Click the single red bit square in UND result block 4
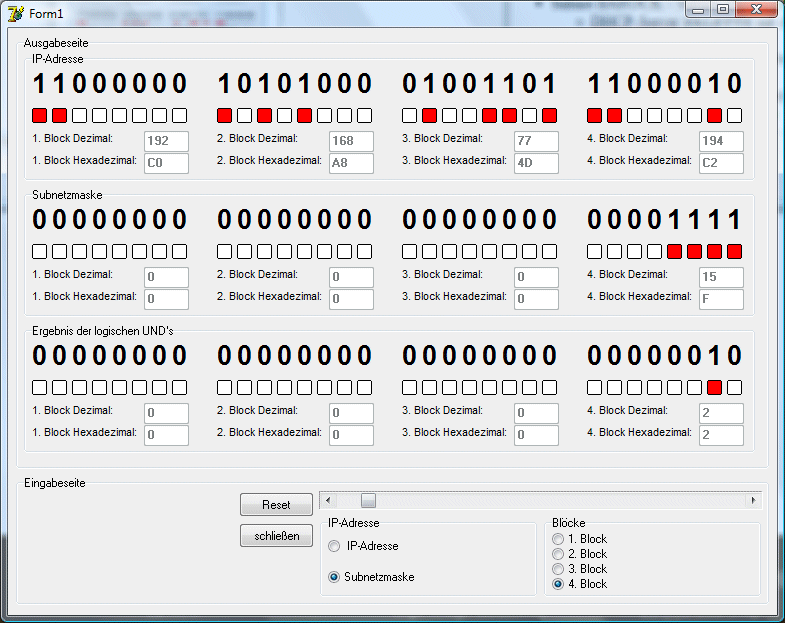The image size is (785, 623). pos(714,388)
